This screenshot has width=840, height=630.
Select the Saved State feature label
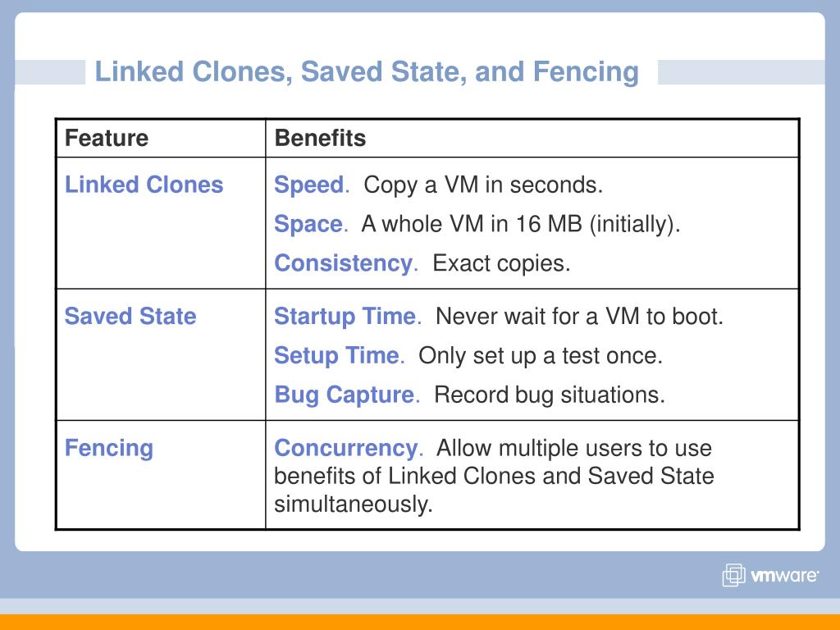tap(130, 316)
